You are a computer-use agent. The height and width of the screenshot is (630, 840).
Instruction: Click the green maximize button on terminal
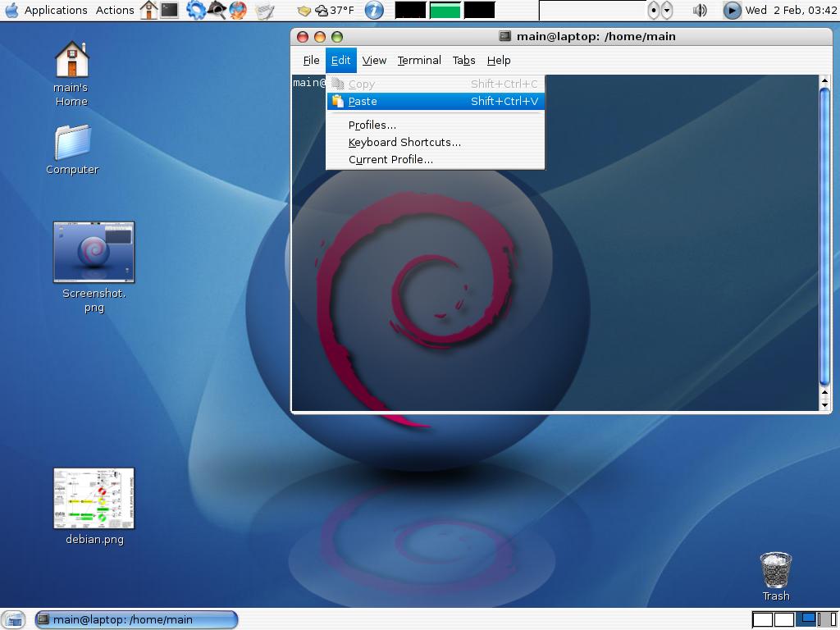(x=337, y=36)
